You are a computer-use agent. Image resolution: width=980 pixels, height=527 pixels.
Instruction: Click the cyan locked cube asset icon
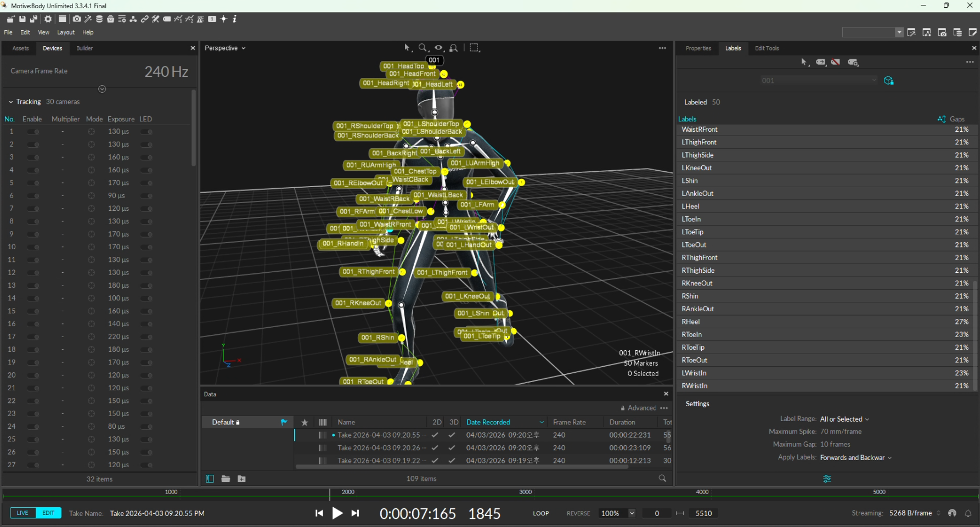coord(889,81)
